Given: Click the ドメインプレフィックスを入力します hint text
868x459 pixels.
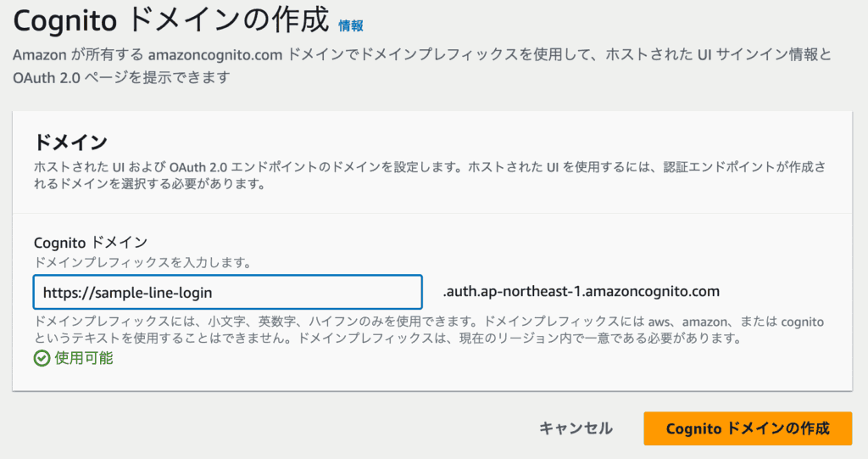Looking at the screenshot, I should (x=142, y=262).
